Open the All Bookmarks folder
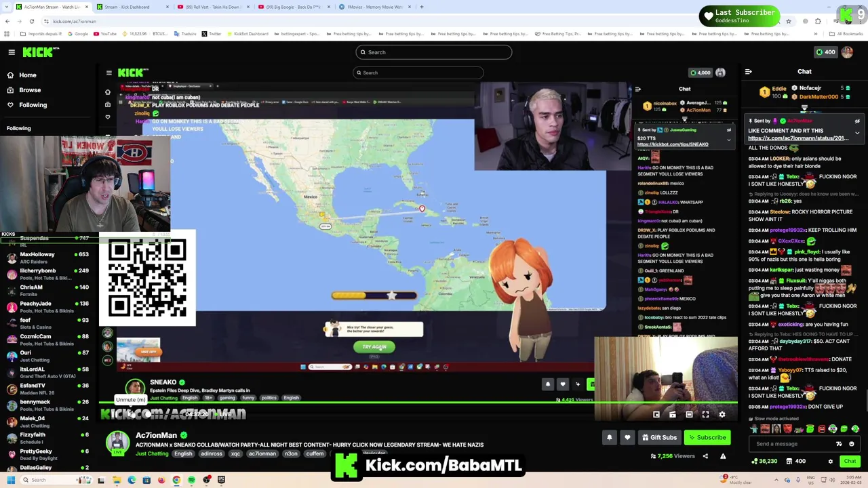 [x=846, y=34]
